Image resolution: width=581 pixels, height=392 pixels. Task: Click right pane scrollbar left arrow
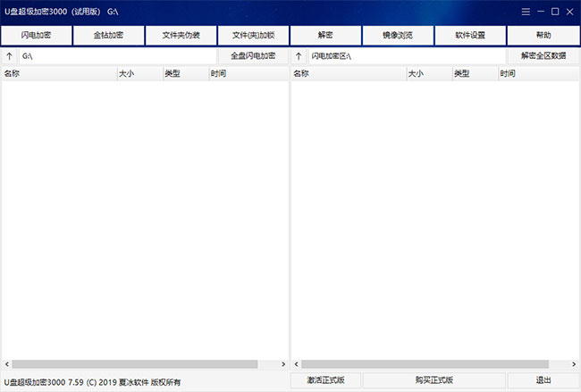point(296,364)
